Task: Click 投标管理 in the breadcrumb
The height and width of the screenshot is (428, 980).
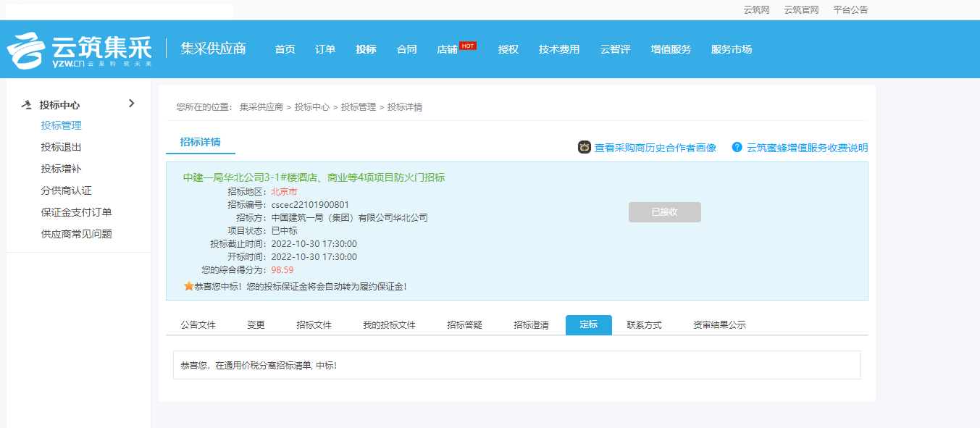Action: [358, 107]
